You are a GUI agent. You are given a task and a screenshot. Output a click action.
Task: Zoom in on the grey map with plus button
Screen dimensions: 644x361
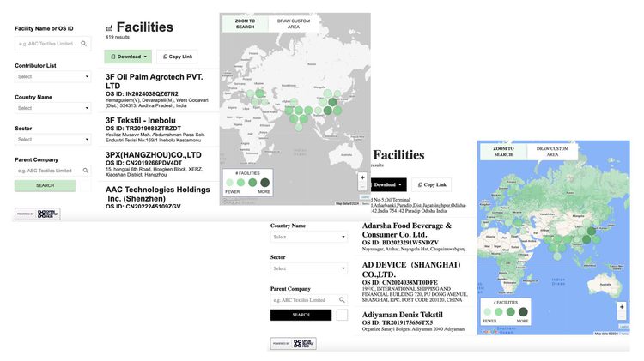click(362, 177)
